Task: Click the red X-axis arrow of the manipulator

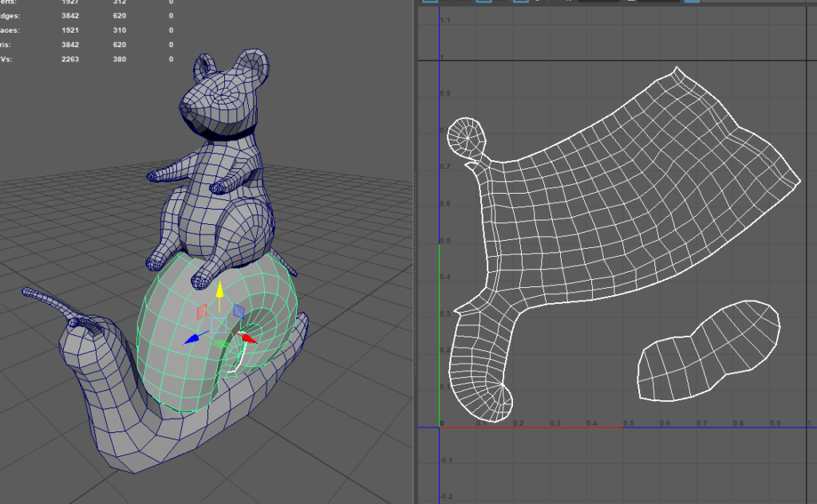Action: pos(249,338)
